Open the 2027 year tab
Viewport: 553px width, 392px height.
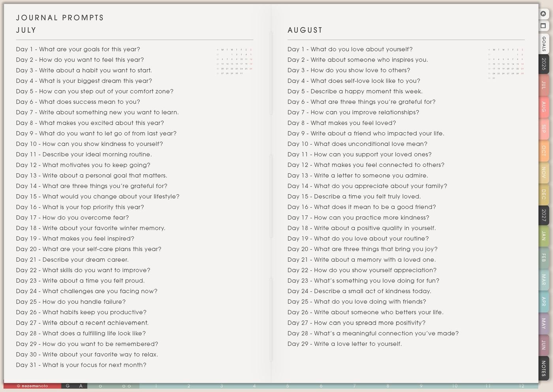tap(544, 215)
